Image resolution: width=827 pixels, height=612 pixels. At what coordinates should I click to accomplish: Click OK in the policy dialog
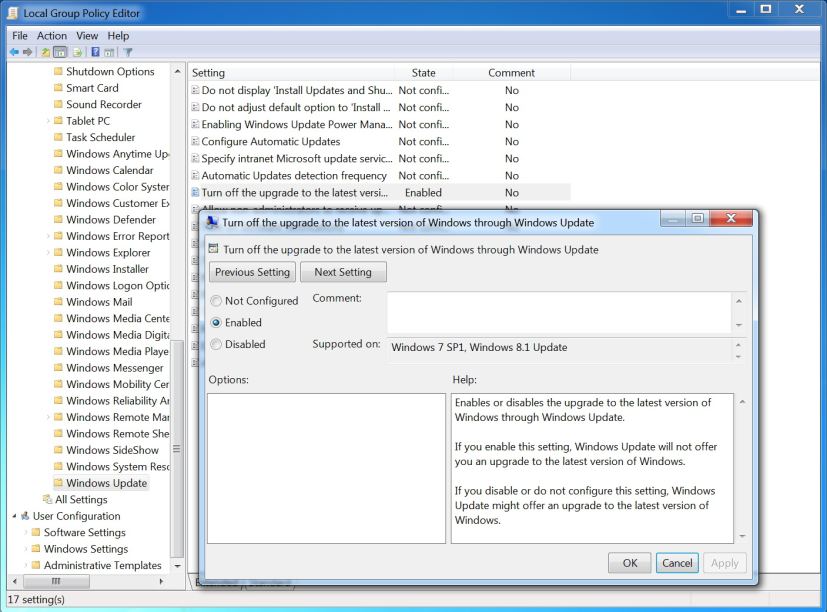630,563
